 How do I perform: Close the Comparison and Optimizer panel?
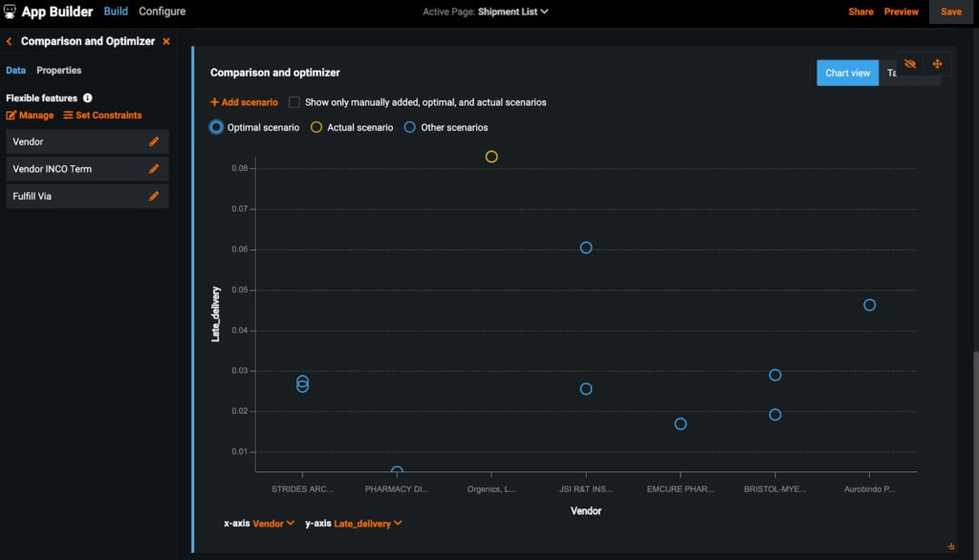(x=166, y=41)
